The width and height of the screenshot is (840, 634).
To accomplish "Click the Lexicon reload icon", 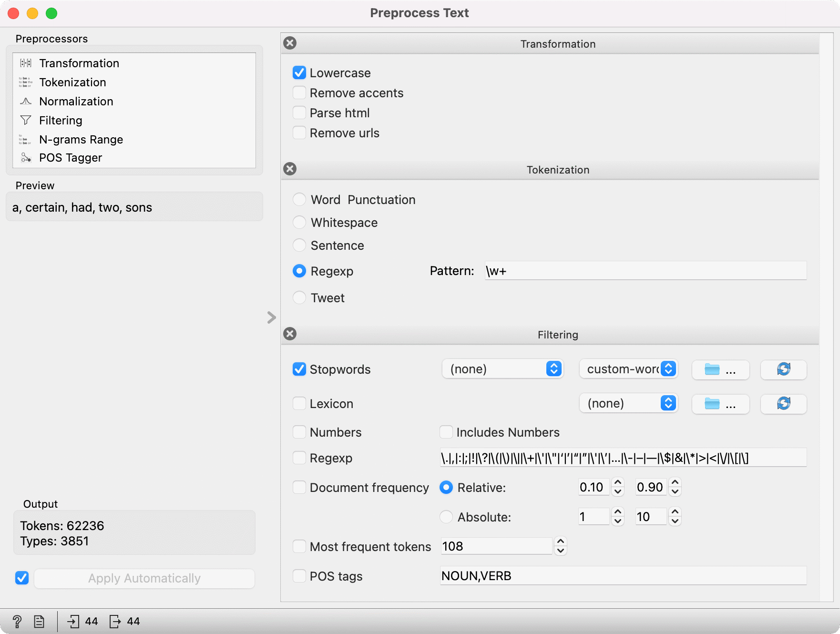I will (783, 404).
